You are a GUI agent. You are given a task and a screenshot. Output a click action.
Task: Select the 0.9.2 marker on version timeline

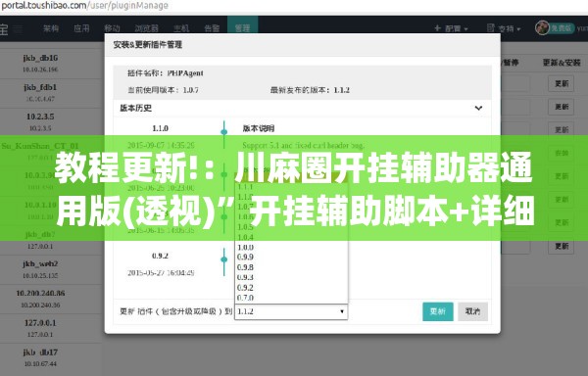(x=224, y=259)
